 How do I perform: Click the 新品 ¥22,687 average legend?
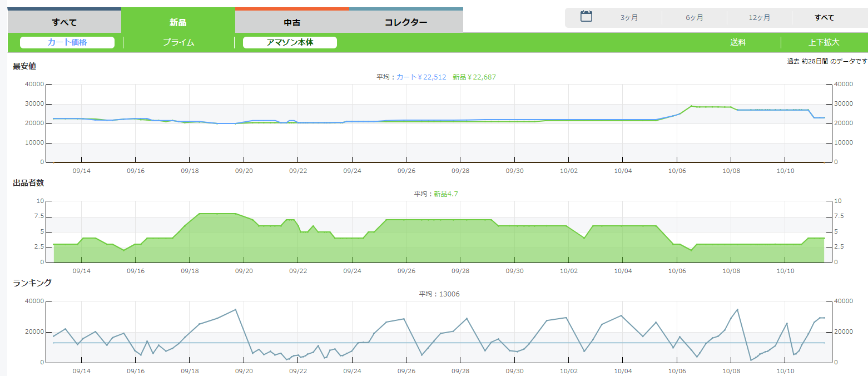click(x=474, y=77)
